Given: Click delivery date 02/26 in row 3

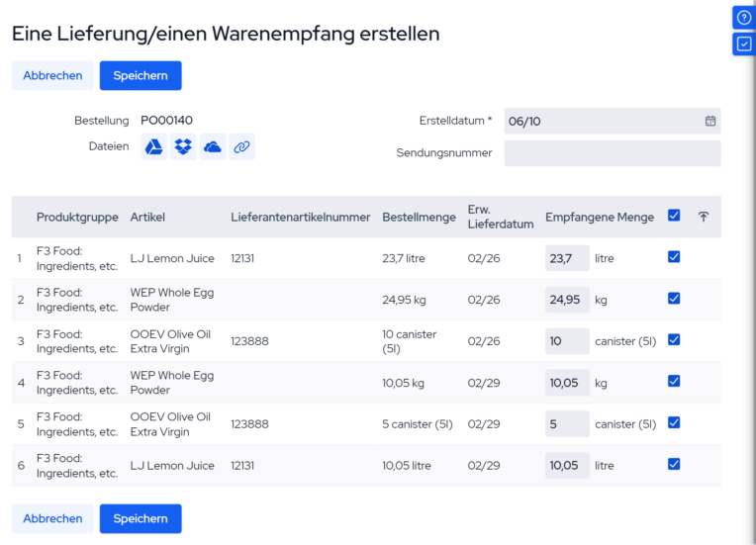Looking at the screenshot, I should click(484, 341).
